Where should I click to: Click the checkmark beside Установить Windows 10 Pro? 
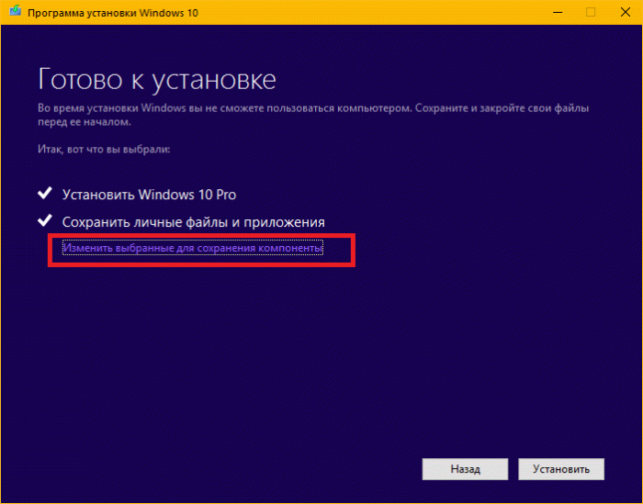point(45,193)
